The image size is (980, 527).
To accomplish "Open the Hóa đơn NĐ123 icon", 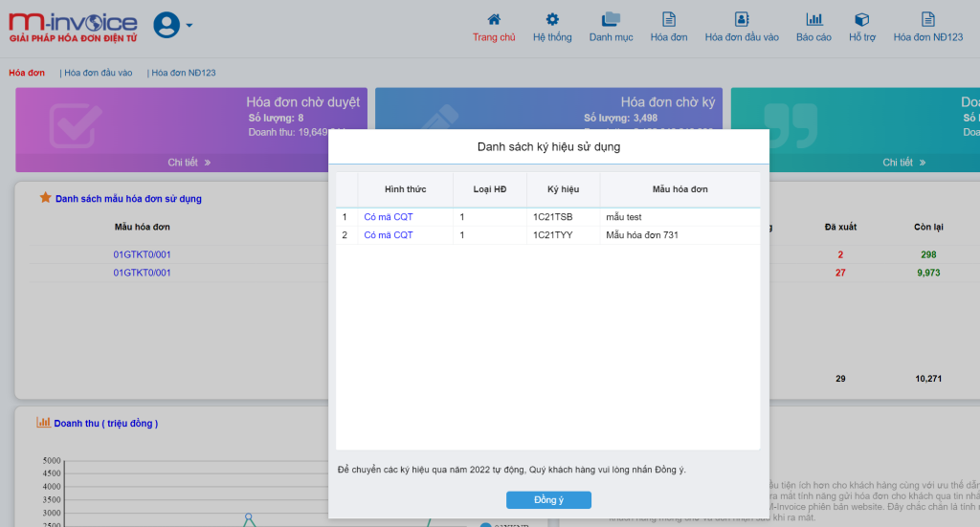I will pos(927,19).
